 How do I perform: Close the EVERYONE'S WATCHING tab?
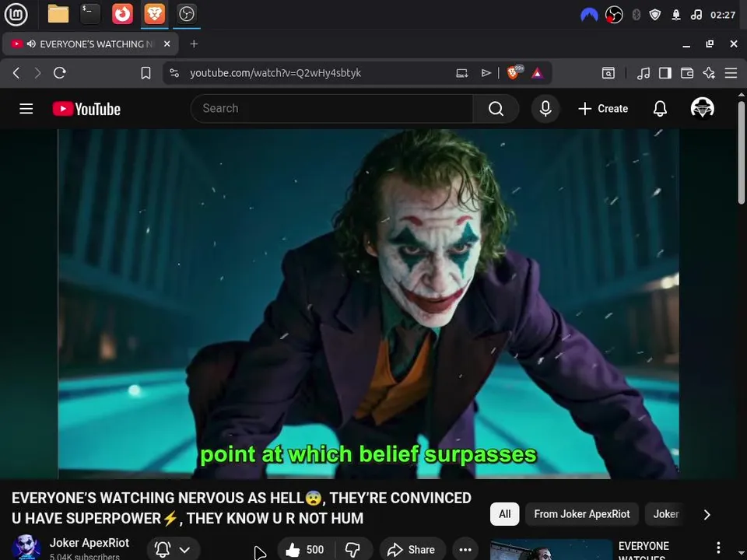(x=167, y=44)
